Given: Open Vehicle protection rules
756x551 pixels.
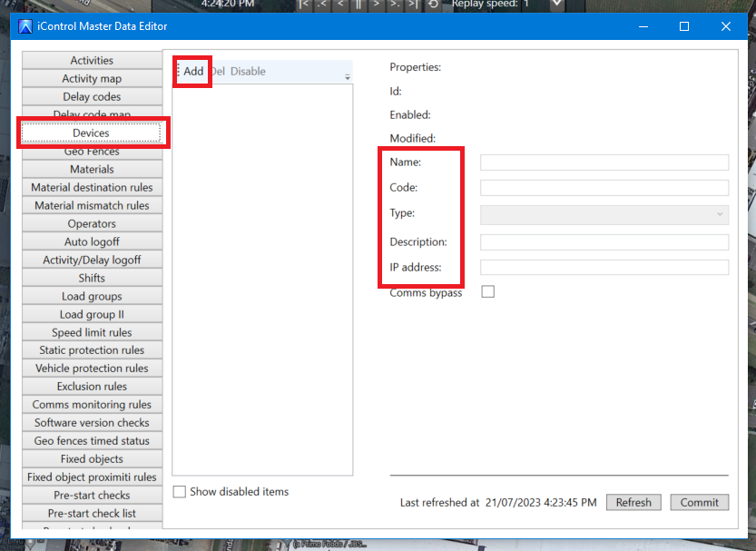Looking at the screenshot, I should (92, 369).
